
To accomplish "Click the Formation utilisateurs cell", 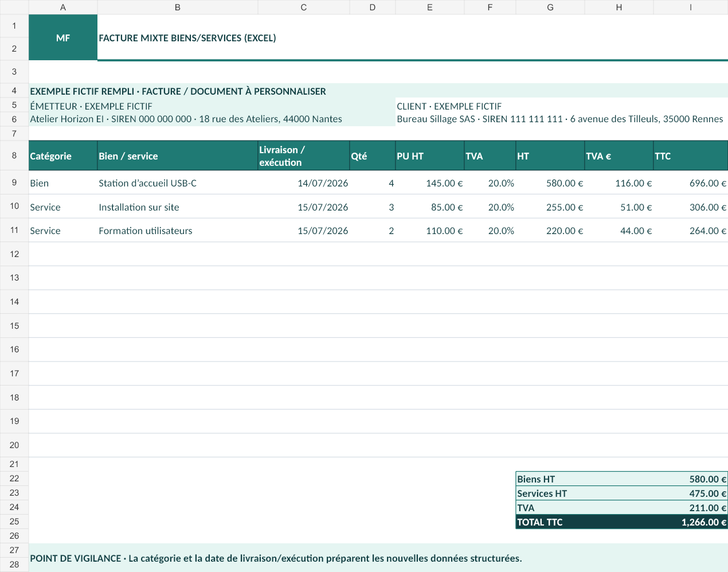I will (x=178, y=230).
